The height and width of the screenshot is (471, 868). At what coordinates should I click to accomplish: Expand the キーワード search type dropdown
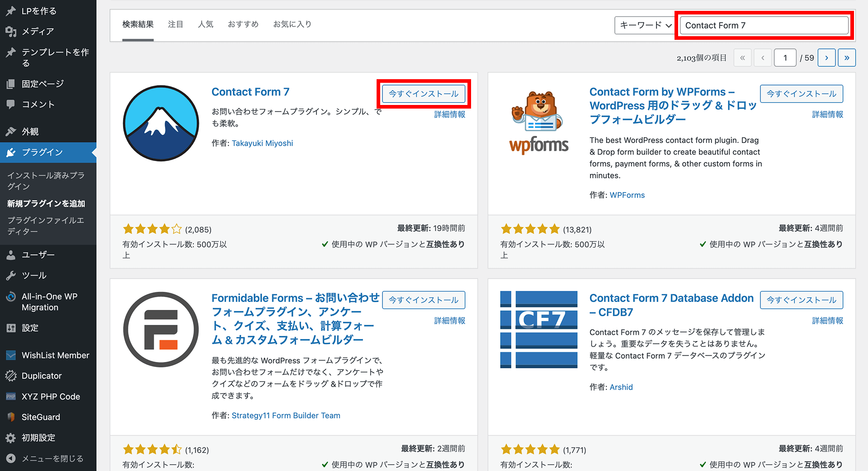tap(645, 25)
